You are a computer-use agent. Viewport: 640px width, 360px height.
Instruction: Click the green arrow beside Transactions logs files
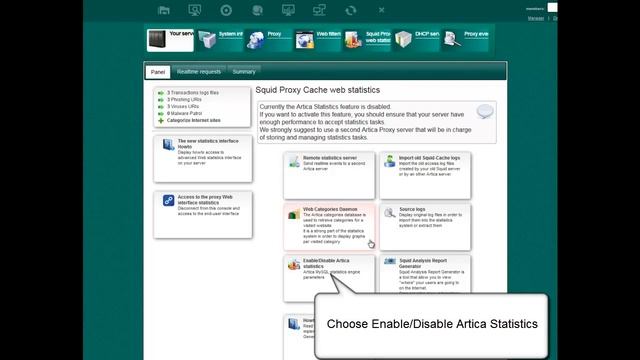coord(161,93)
